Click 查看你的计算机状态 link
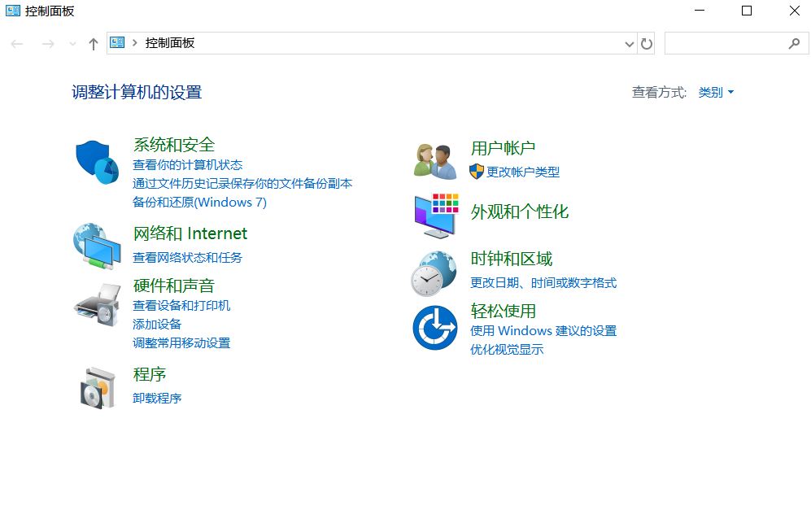The image size is (811, 532). click(187, 165)
